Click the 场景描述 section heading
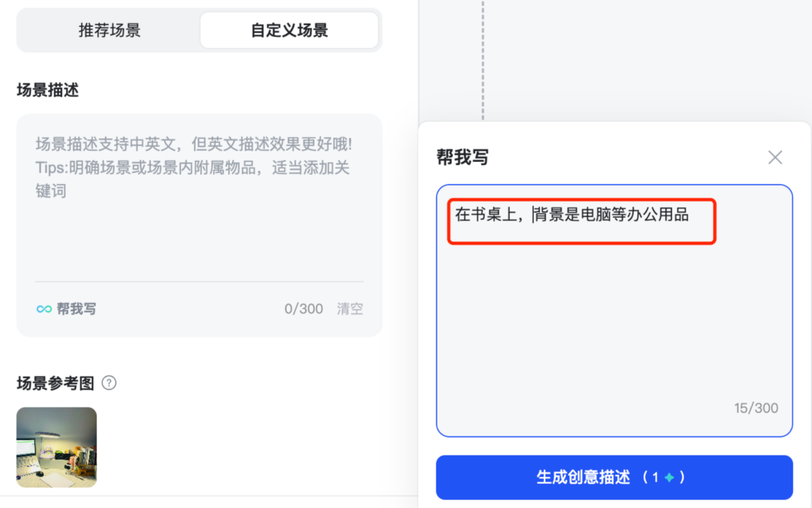Screen dimensions: 812x508 coord(48,90)
